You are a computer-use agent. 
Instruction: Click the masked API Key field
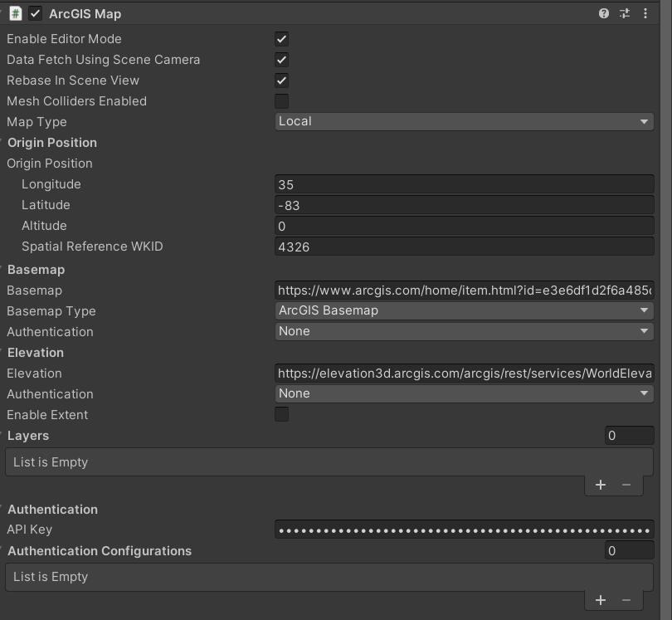coord(464,530)
